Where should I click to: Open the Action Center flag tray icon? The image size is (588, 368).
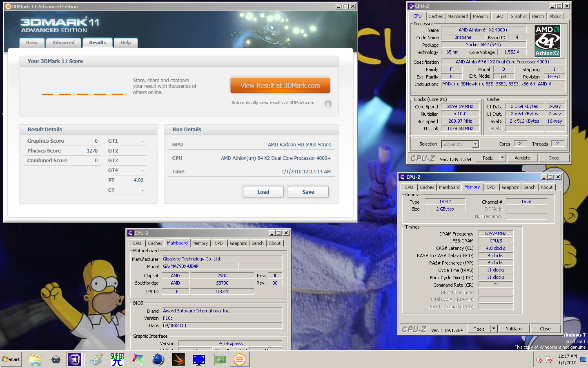549,360
